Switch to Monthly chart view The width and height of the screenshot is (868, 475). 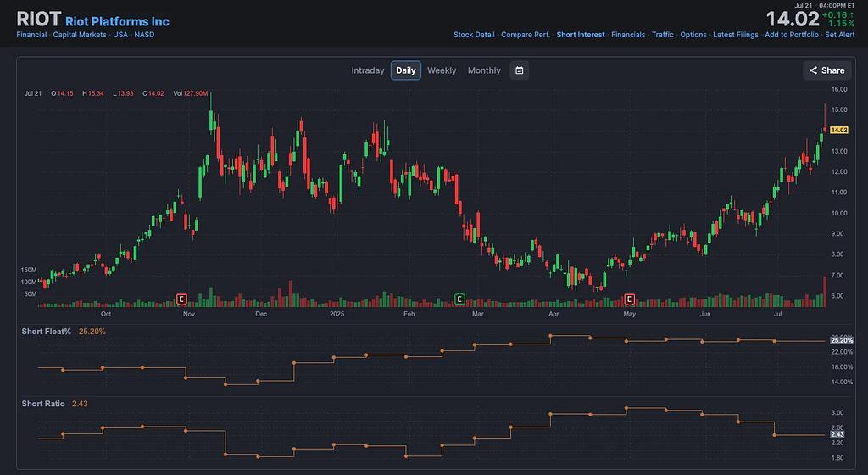(484, 70)
